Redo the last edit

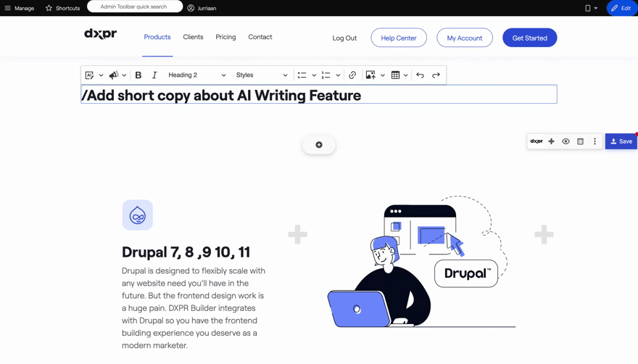[x=436, y=75]
